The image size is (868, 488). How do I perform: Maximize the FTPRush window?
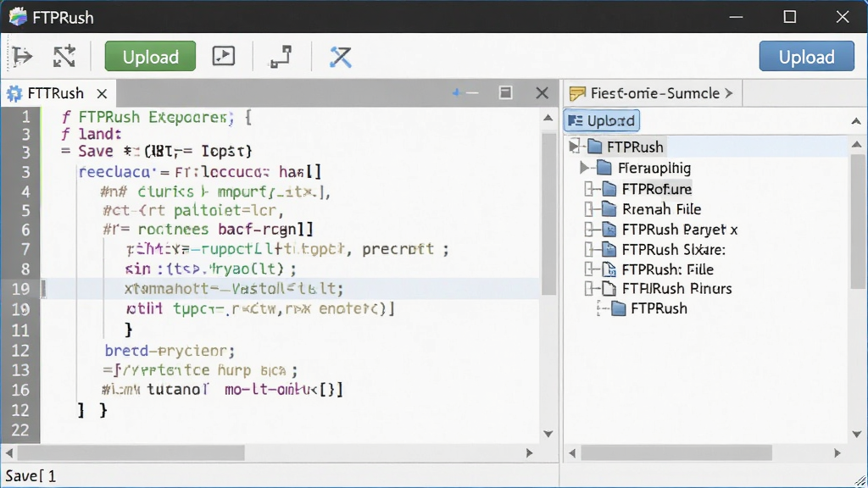(x=790, y=17)
